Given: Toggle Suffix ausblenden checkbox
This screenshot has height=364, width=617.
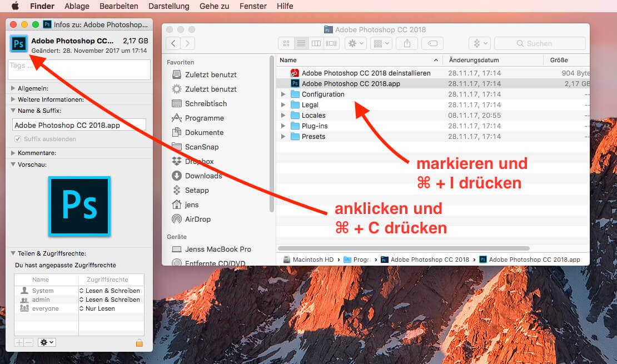Looking at the screenshot, I should pos(18,139).
